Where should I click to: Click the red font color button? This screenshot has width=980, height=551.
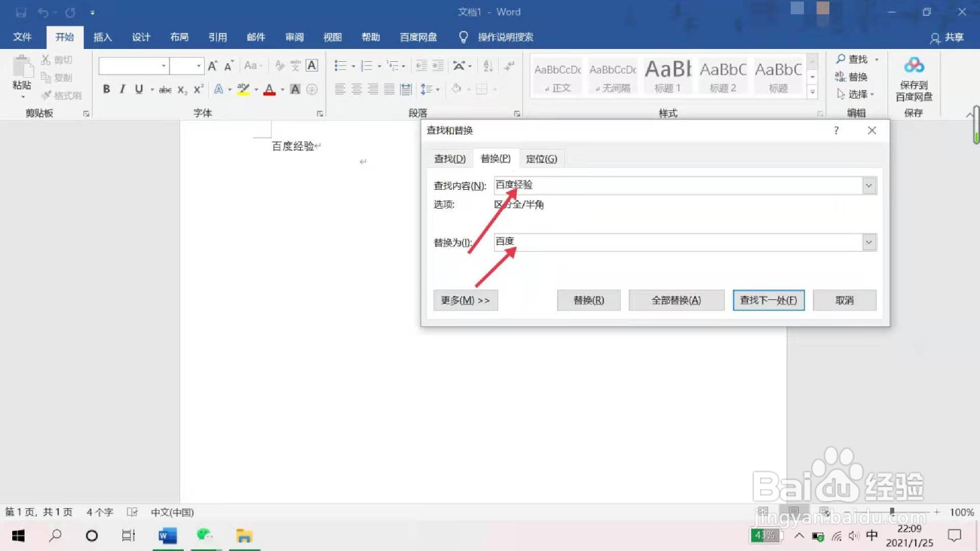click(x=269, y=89)
